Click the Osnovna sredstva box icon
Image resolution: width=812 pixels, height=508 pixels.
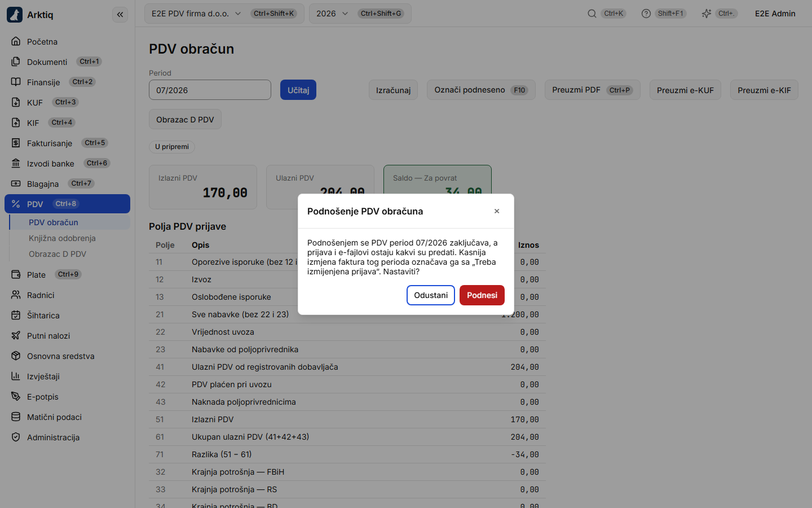click(x=16, y=356)
